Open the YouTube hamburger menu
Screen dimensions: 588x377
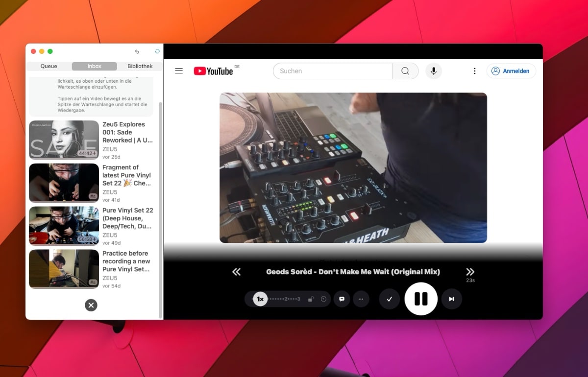point(179,71)
